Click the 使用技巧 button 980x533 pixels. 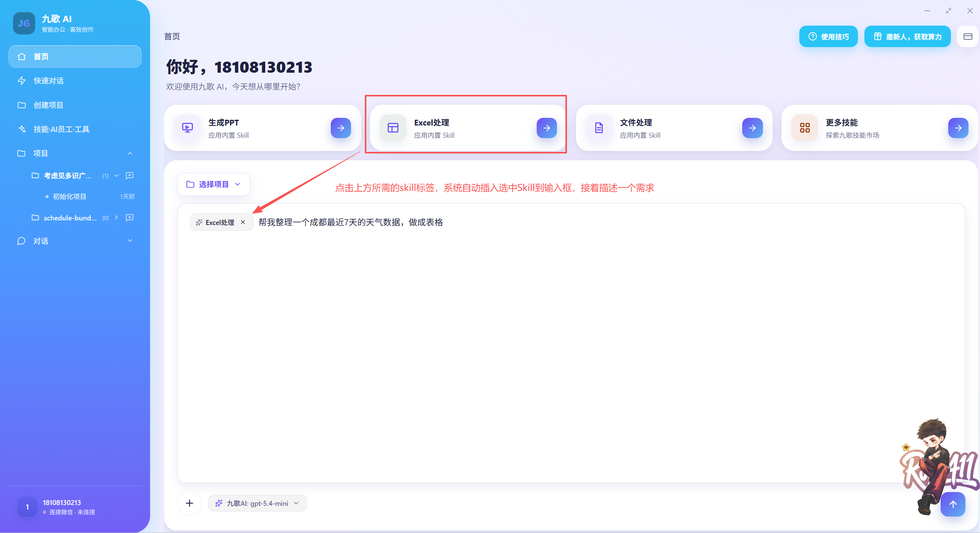[828, 37]
